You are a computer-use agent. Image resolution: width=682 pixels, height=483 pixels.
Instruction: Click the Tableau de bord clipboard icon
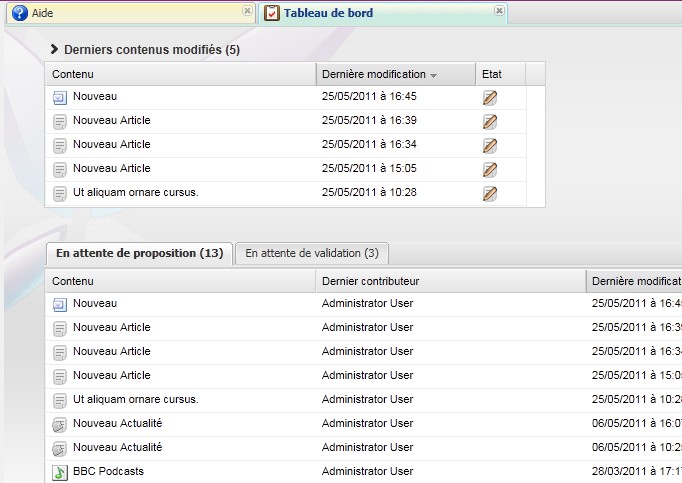coord(272,13)
